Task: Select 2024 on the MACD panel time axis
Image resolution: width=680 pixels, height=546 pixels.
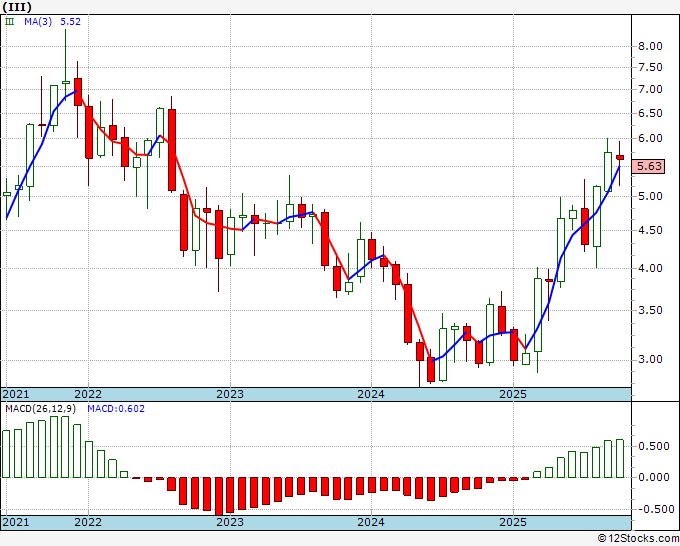Action: (x=371, y=522)
